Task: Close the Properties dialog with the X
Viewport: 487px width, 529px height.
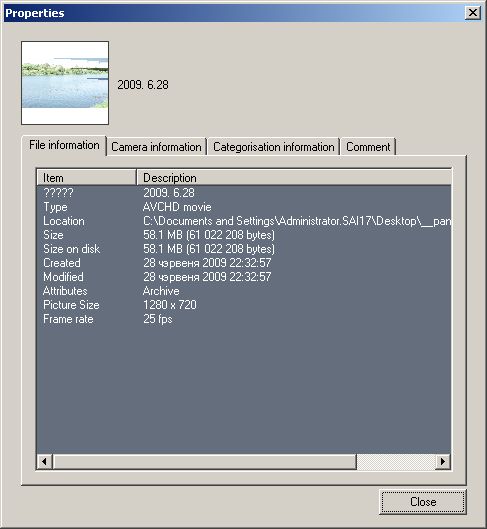Action: click(x=472, y=13)
